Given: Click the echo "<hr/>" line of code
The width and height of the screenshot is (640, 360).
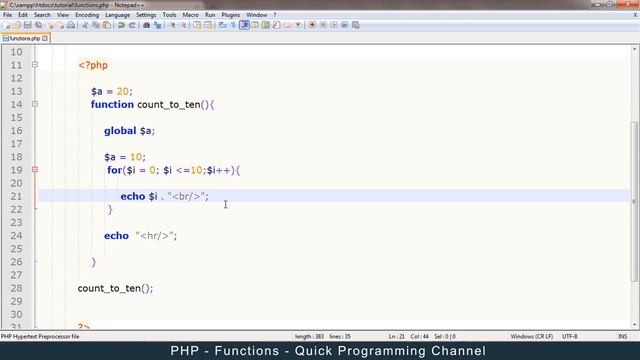Looking at the screenshot, I should tap(140, 236).
